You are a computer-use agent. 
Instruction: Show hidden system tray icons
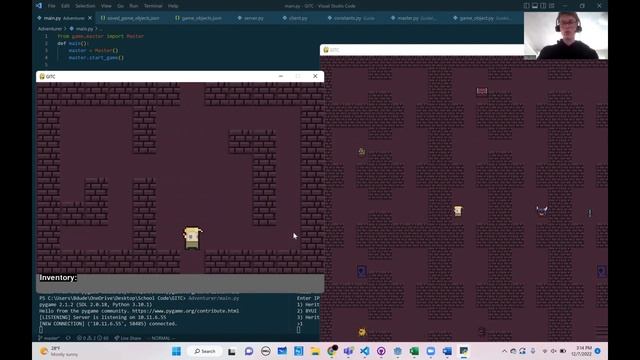pos(504,351)
